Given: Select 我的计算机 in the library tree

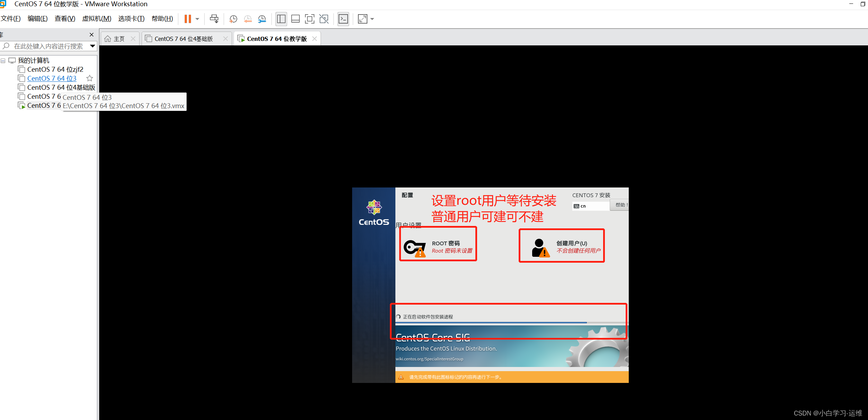Looking at the screenshot, I should pos(34,61).
